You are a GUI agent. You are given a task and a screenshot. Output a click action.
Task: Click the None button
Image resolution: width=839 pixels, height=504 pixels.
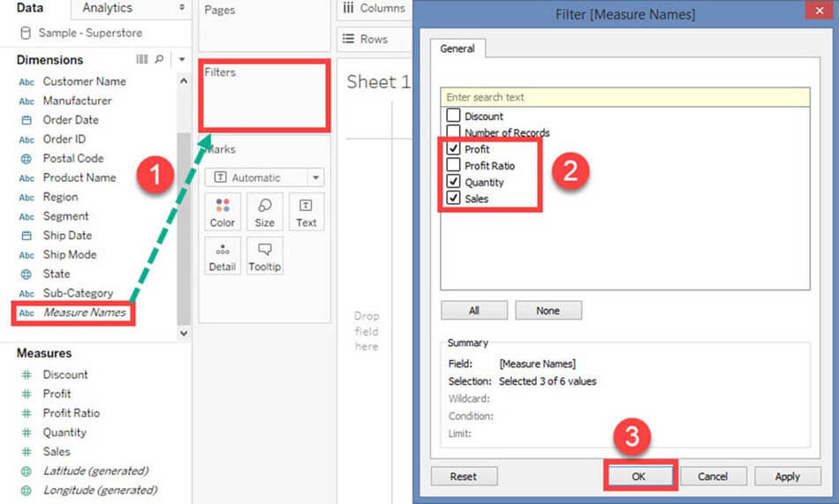click(548, 310)
